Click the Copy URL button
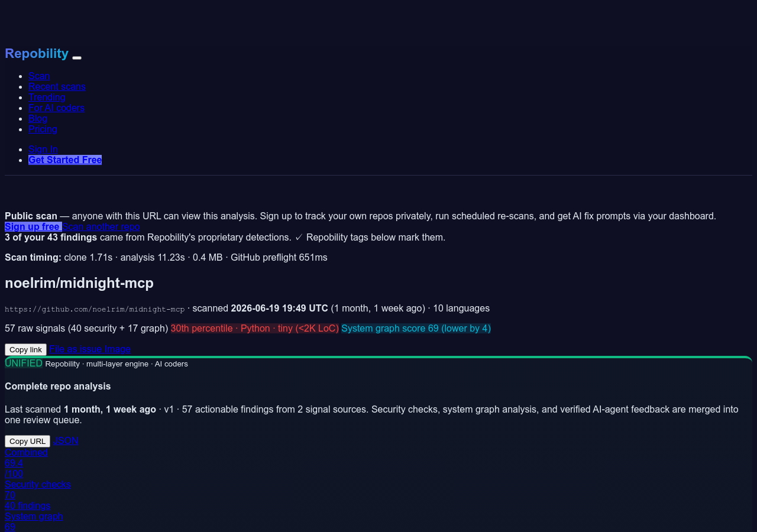The image size is (757, 532). (x=27, y=441)
